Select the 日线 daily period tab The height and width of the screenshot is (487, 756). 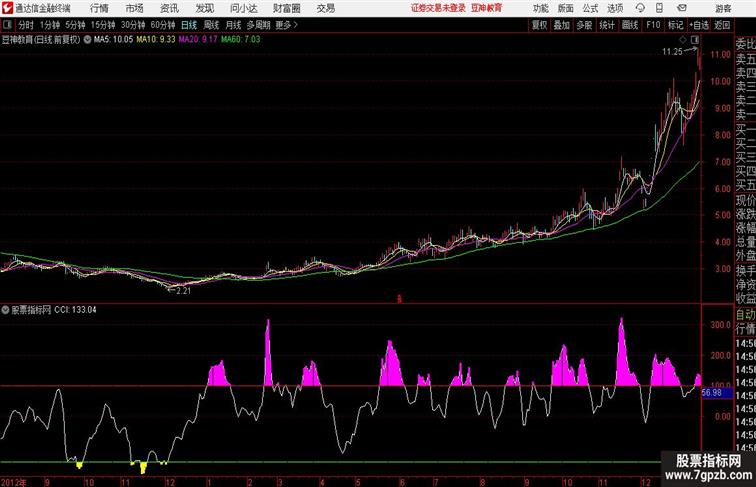click(189, 25)
